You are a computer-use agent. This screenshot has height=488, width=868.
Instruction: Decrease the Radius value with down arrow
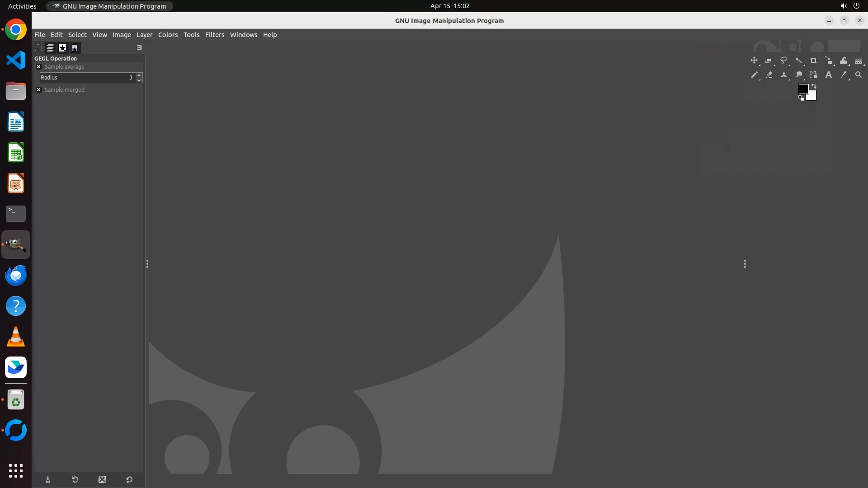139,80
